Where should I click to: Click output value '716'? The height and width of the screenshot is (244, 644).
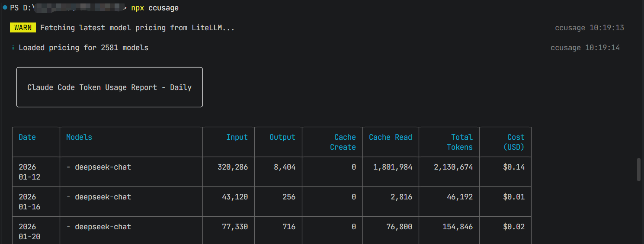(x=289, y=227)
